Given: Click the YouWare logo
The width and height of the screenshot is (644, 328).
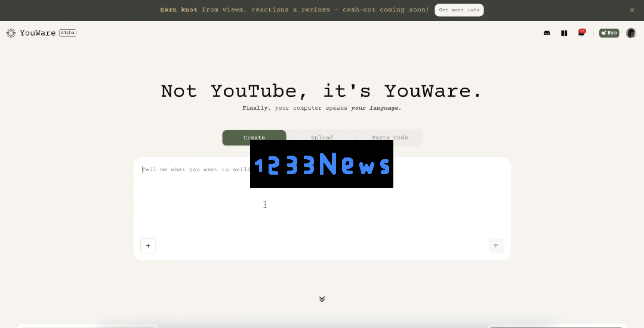Looking at the screenshot, I should [31, 33].
